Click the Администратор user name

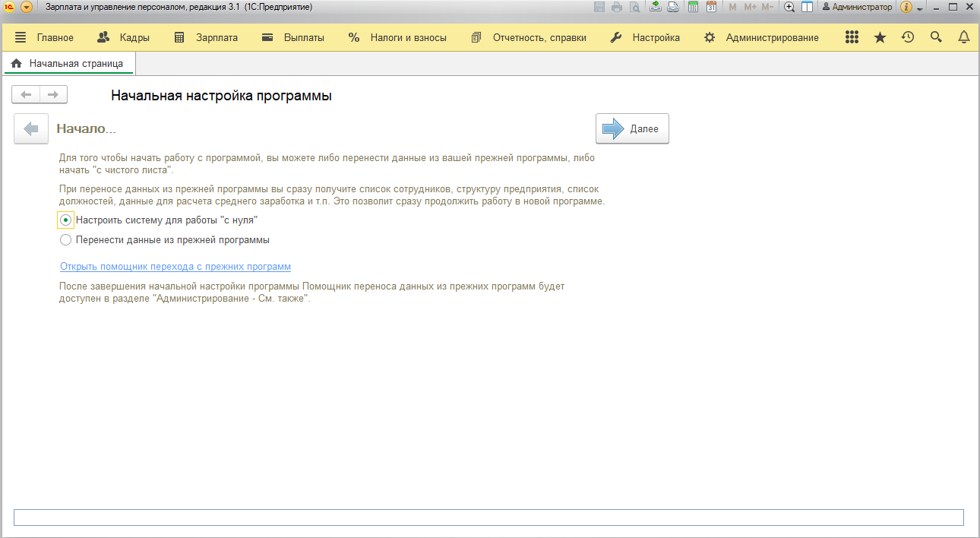tap(857, 7)
